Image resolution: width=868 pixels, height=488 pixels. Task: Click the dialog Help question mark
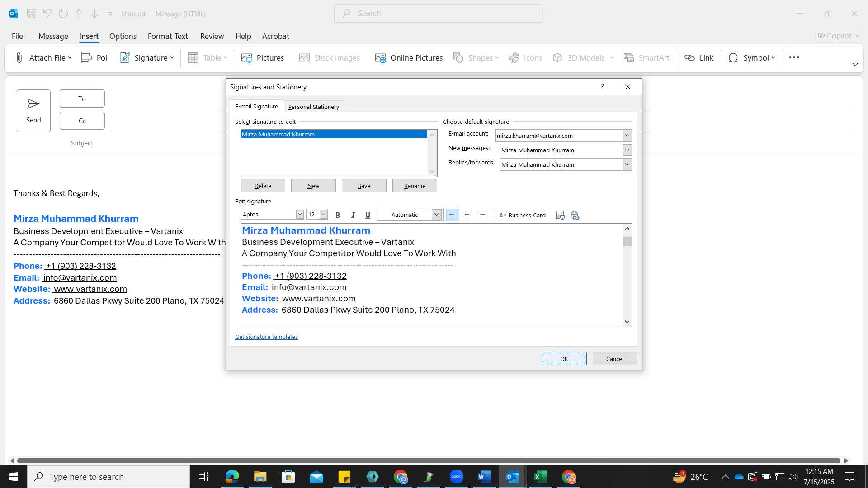602,87
